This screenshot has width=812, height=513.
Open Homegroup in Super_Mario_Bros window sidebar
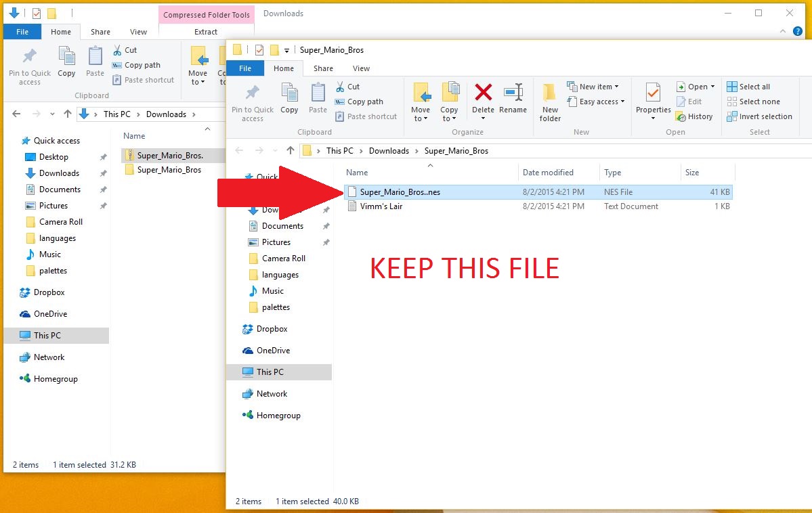click(278, 415)
